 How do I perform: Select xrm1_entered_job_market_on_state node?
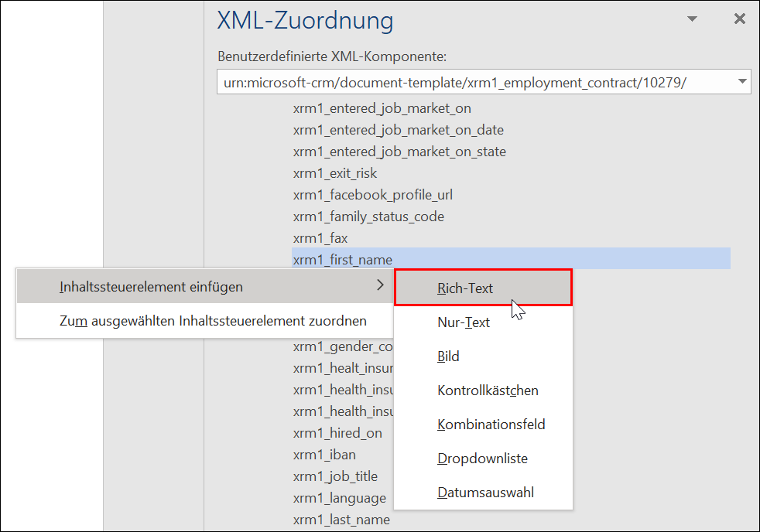pos(399,152)
